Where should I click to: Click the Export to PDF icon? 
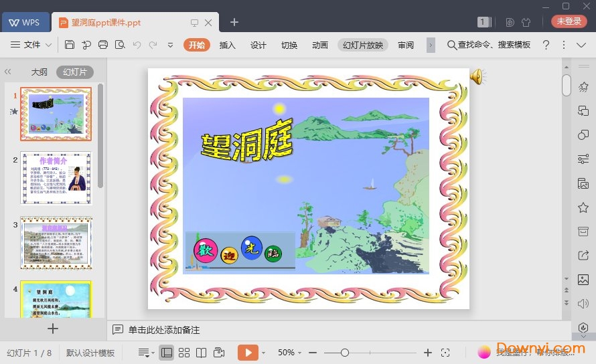tap(86, 45)
